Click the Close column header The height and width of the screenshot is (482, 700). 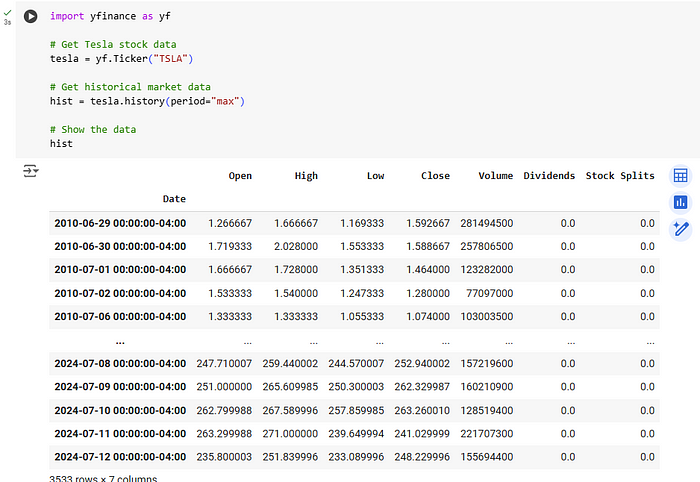435,176
